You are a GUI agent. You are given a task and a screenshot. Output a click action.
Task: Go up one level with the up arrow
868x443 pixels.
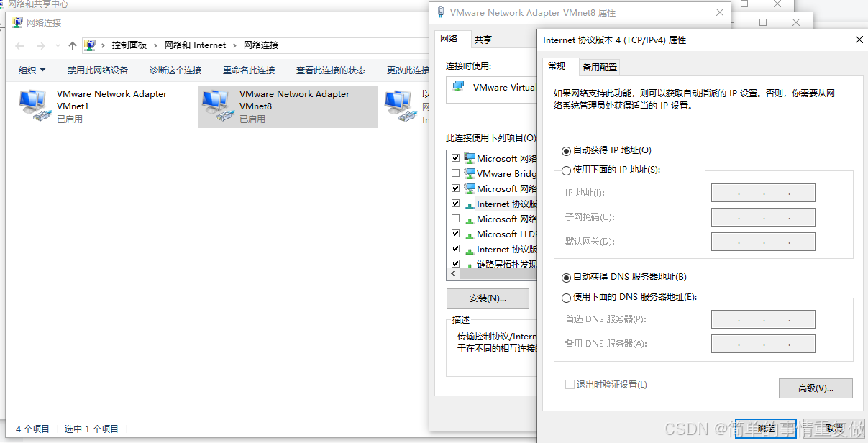pos(72,45)
